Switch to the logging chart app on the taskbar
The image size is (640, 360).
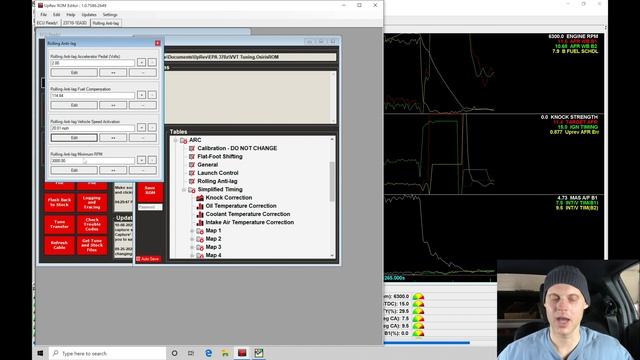259,353
